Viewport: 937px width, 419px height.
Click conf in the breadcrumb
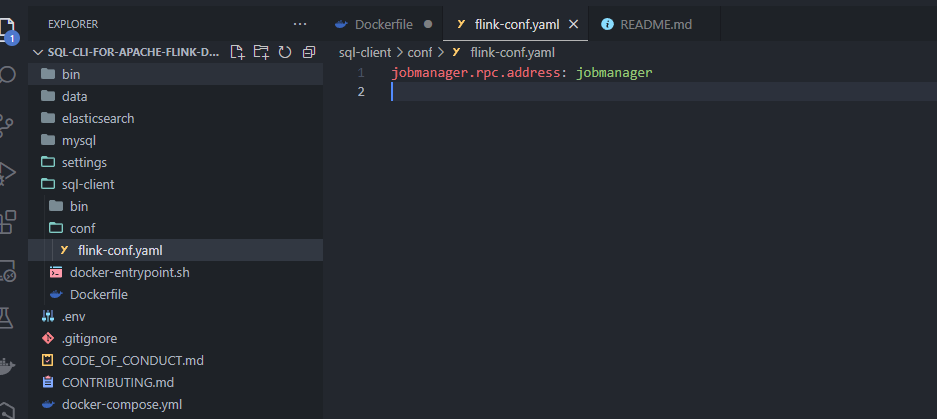419,53
